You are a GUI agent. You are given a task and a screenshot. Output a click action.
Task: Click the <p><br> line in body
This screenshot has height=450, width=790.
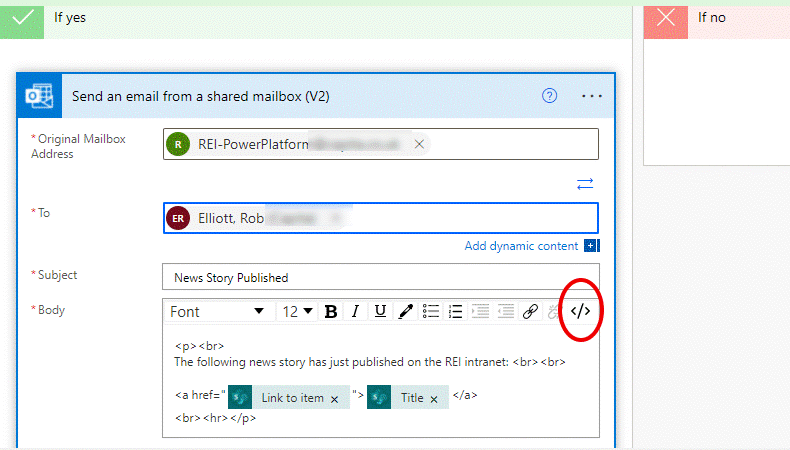(x=199, y=346)
